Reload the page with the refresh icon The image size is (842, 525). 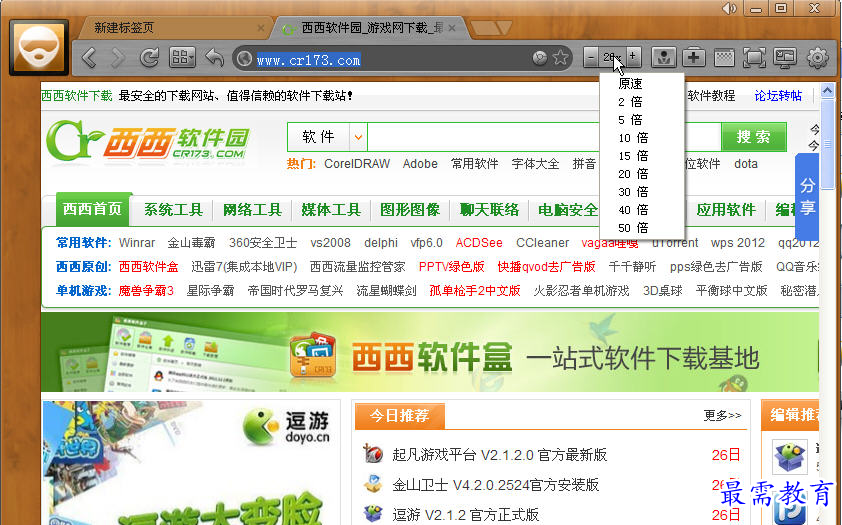tap(149, 57)
